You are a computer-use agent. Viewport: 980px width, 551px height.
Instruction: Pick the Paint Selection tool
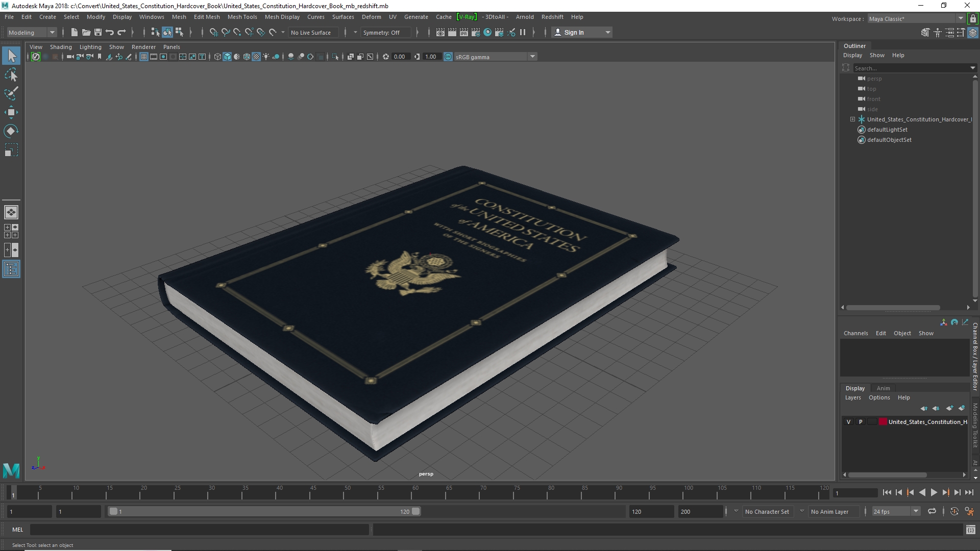(11, 93)
